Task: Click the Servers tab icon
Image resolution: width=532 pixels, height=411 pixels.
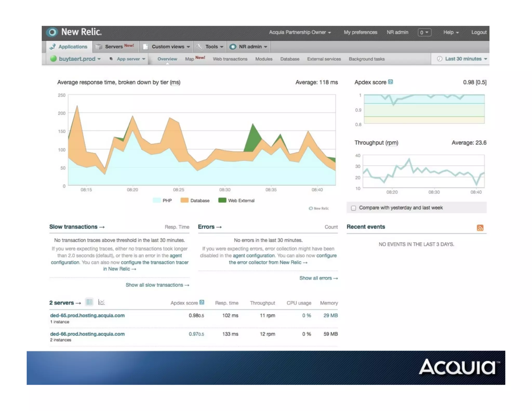Action: [x=99, y=47]
